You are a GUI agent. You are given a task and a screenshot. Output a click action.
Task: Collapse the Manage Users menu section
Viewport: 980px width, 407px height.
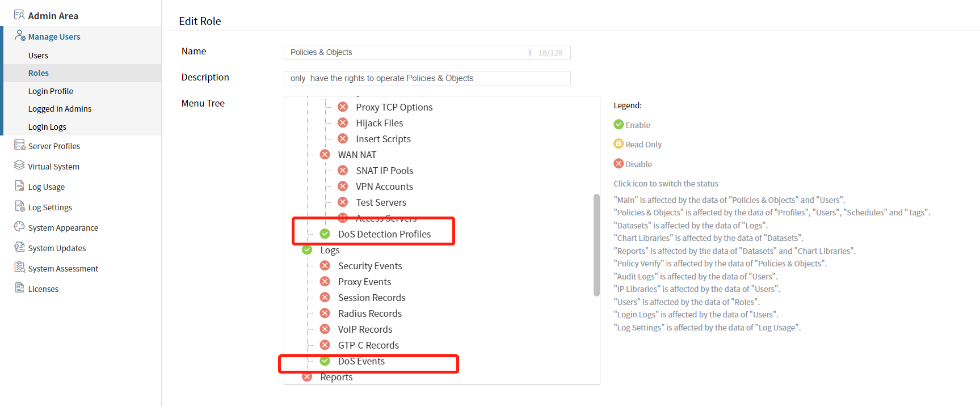pos(54,37)
